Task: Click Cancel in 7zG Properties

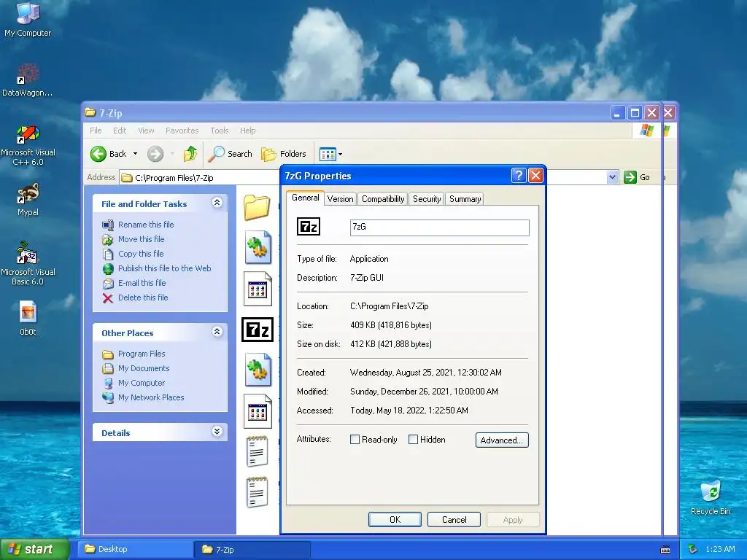Action: [x=454, y=519]
